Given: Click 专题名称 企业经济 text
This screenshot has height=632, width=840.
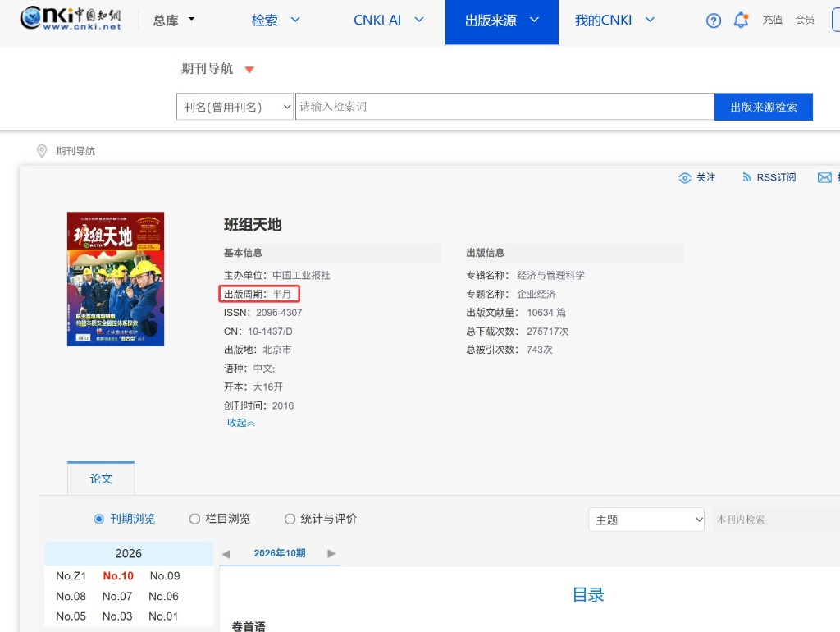Looking at the screenshot, I should pyautogui.click(x=511, y=295).
